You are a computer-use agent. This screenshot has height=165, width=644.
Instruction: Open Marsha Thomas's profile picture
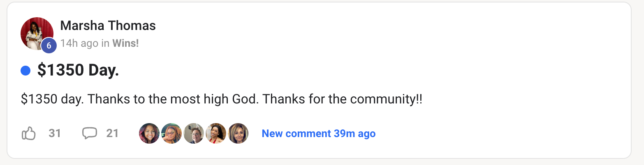tap(37, 34)
